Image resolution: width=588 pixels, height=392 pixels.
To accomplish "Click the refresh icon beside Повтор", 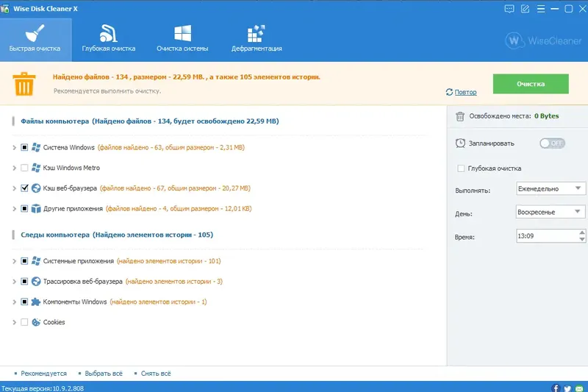I will point(449,92).
